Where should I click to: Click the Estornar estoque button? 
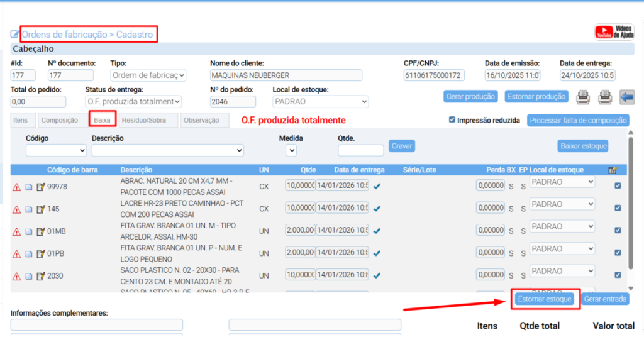tap(545, 299)
